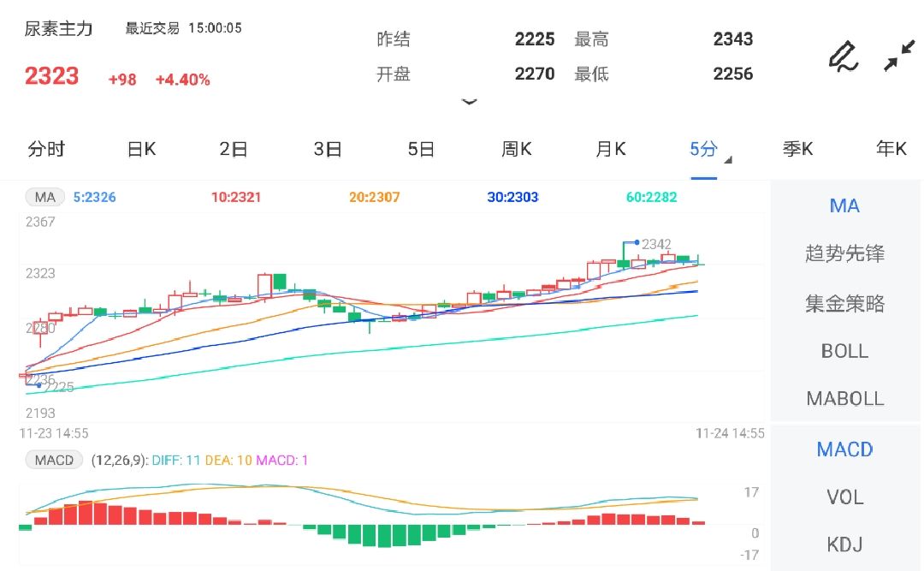
Task: Select MA in the right indicator list
Action: point(844,205)
